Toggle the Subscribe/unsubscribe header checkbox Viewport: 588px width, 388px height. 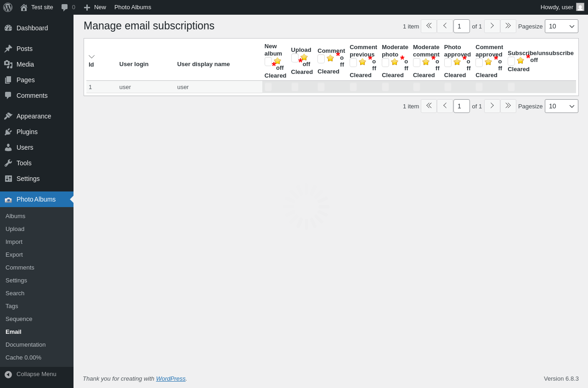click(511, 61)
